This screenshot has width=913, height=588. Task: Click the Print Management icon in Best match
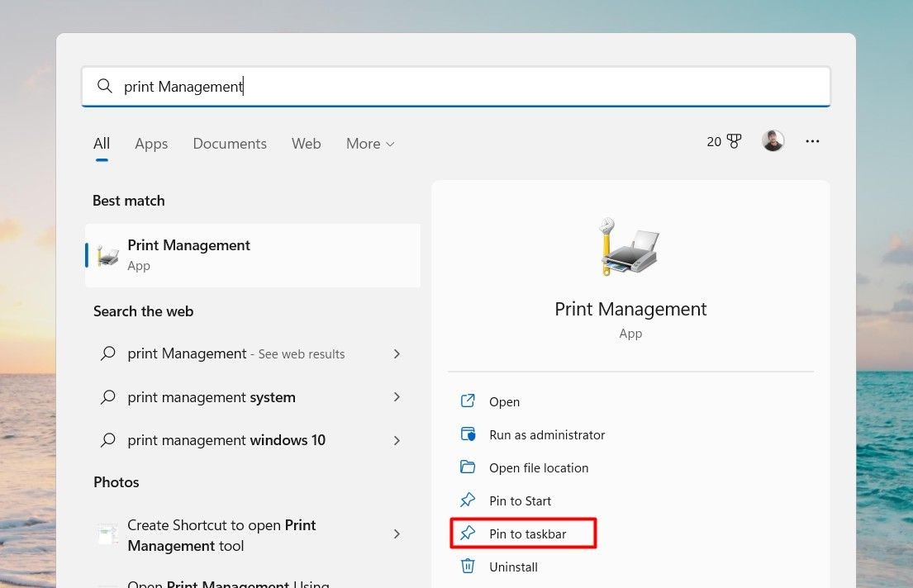107,255
